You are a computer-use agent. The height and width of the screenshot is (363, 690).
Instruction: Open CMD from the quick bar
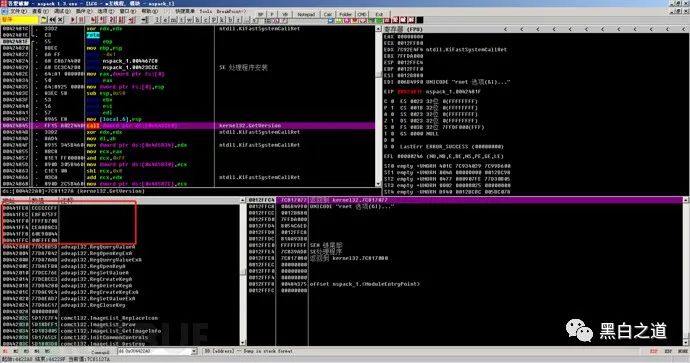[x=362, y=14]
